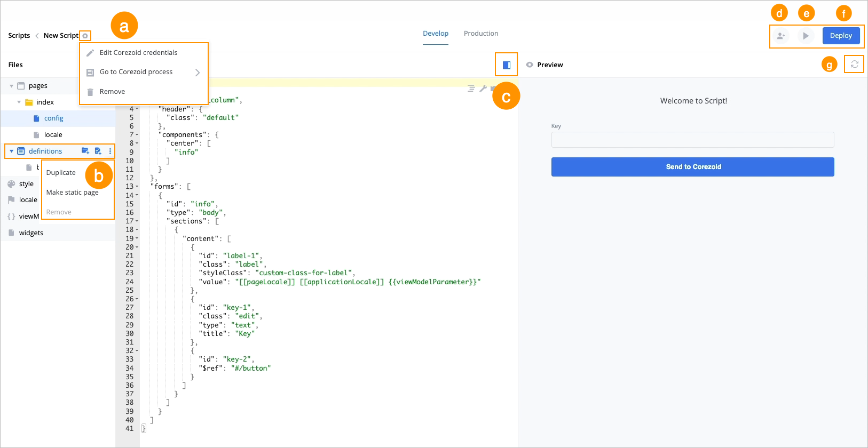This screenshot has height=448, width=868.
Task: Click the curly braces viewModel icon
Action: coord(11,217)
